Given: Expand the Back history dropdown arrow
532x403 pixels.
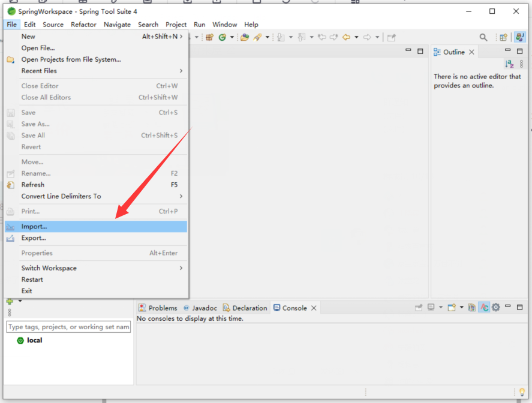Looking at the screenshot, I should [357, 37].
